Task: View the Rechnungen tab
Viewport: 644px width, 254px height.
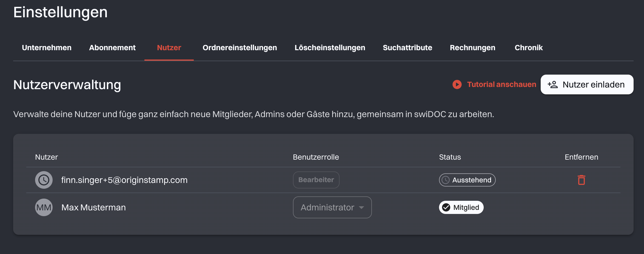Action: [472, 48]
